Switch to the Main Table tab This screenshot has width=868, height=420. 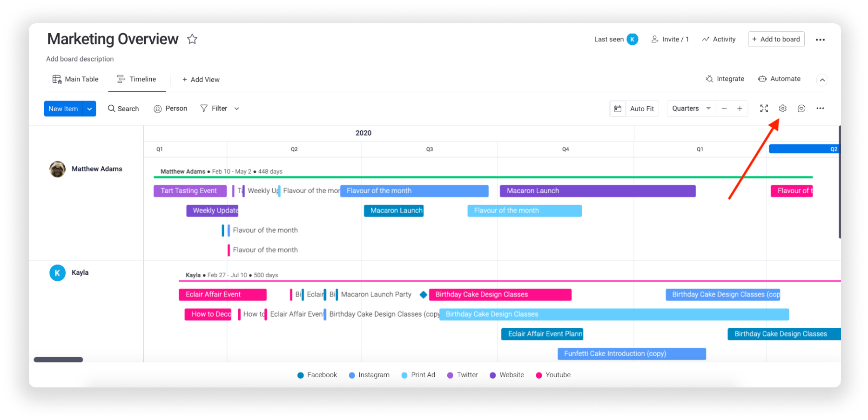pos(75,79)
